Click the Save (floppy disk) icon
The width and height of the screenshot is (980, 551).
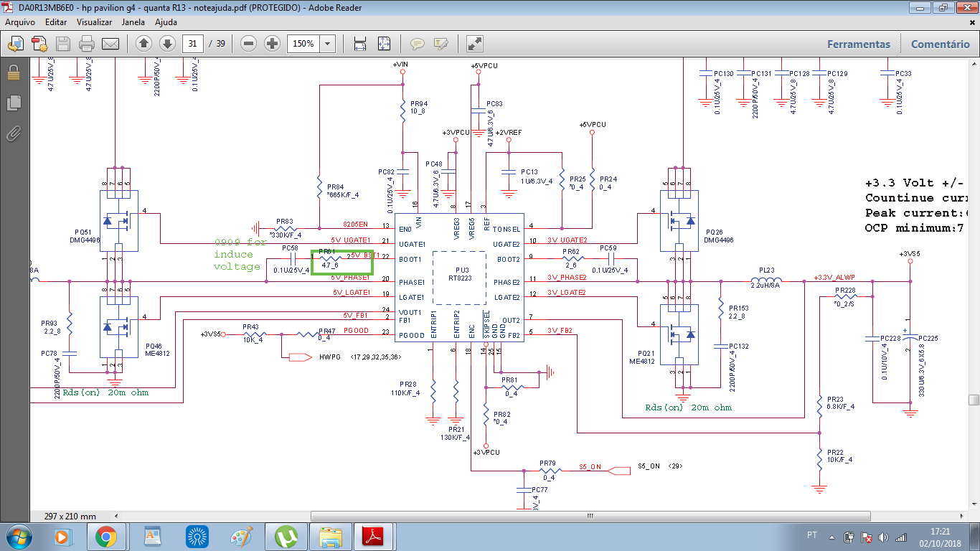(x=63, y=44)
